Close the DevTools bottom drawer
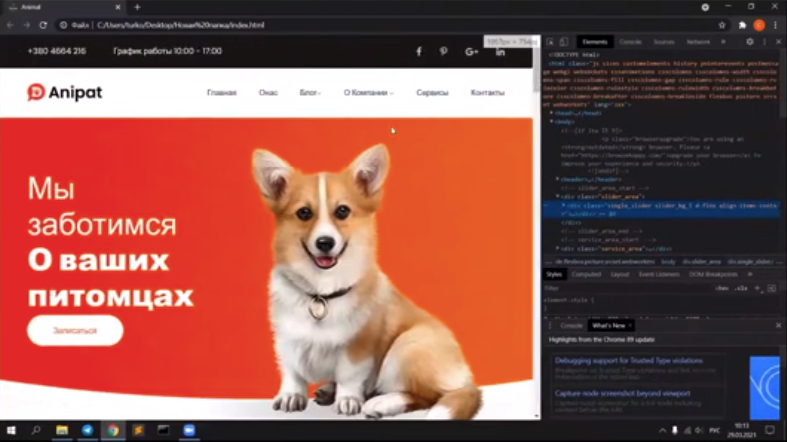787x442 pixels. coord(778,326)
